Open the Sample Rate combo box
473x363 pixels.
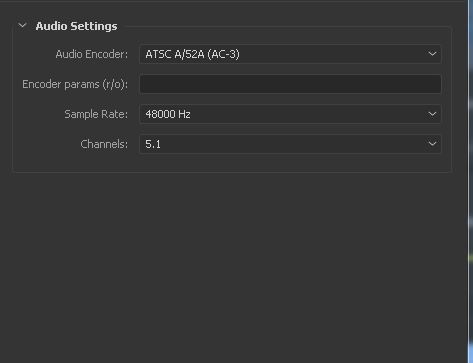(x=290, y=114)
